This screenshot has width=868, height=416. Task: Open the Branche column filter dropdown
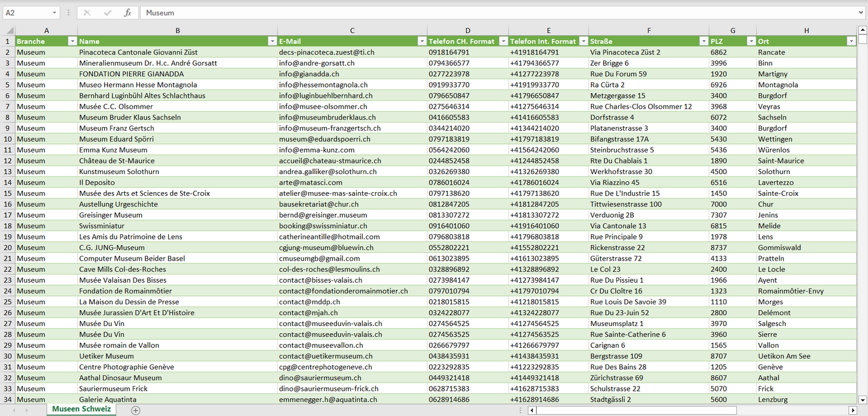[72, 41]
